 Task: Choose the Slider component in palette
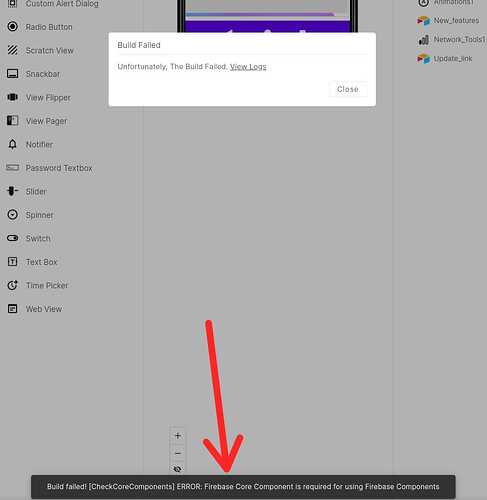[27, 191]
